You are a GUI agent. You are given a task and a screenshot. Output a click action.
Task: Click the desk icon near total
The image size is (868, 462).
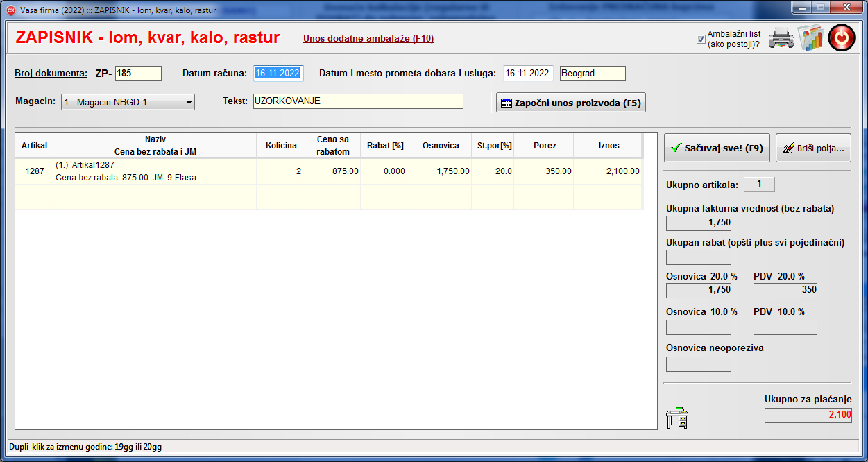coord(676,418)
